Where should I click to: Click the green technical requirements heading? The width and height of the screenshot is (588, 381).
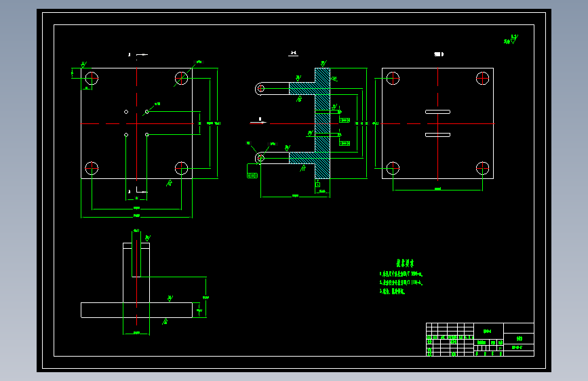[x=405, y=263]
